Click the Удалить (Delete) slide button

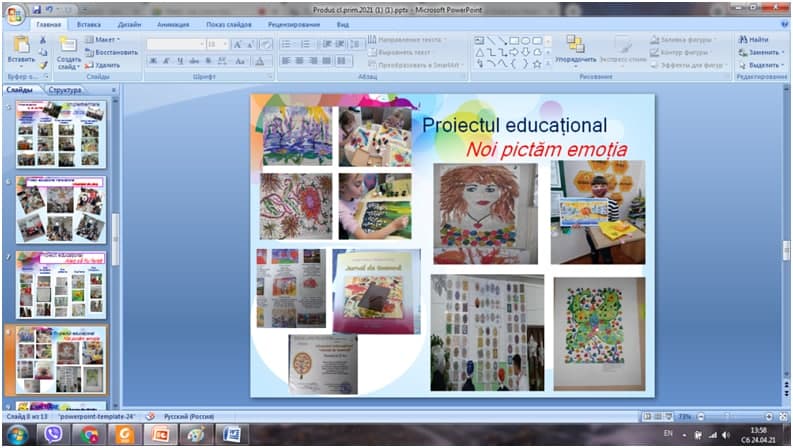[x=104, y=64]
